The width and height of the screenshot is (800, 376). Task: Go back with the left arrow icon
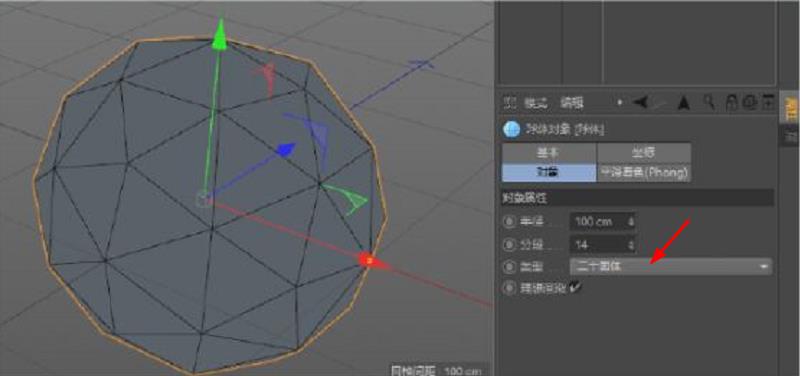coord(640,103)
